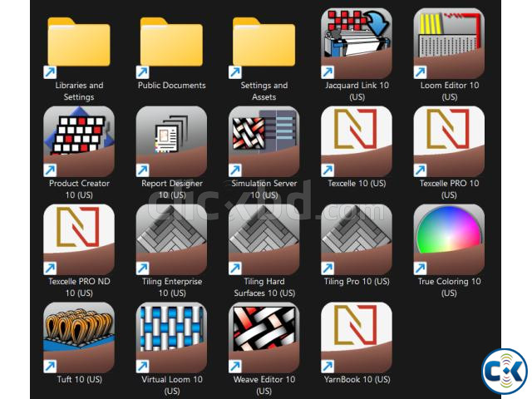Click the "YarnBook 10 (US)" label
532x399 pixels.
point(357,379)
